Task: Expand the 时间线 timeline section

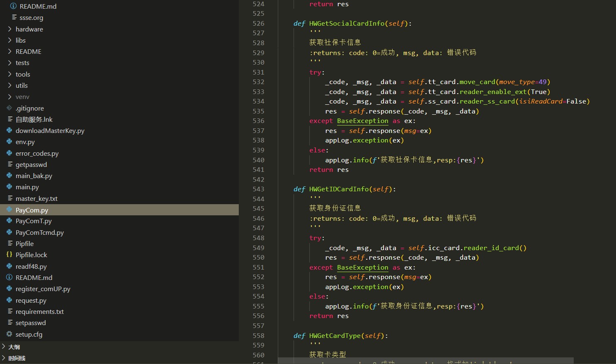Action: click(4, 358)
